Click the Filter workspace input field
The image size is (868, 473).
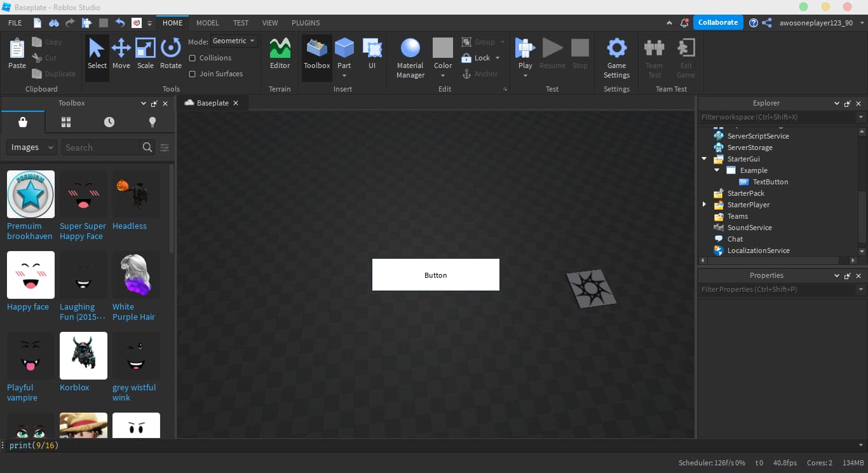point(778,117)
